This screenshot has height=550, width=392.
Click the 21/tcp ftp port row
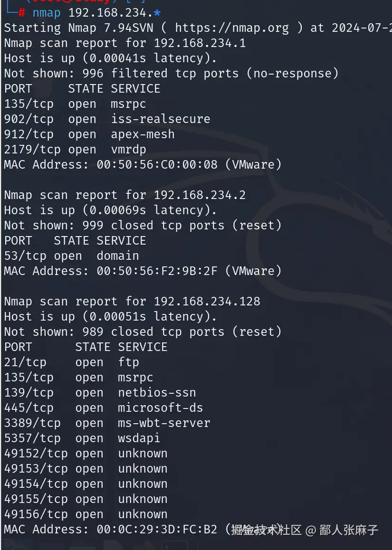[71, 362]
